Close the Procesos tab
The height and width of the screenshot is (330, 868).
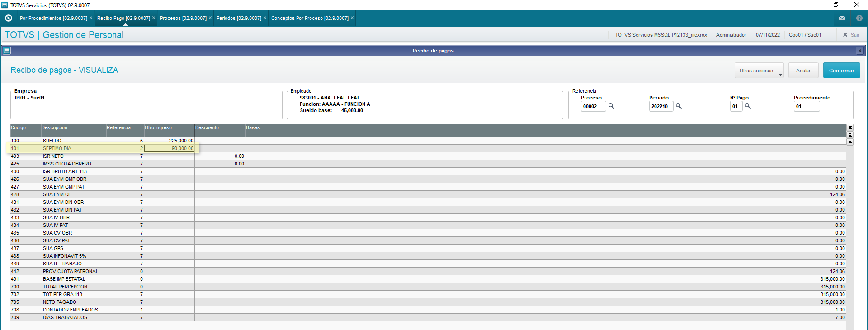coord(210,18)
